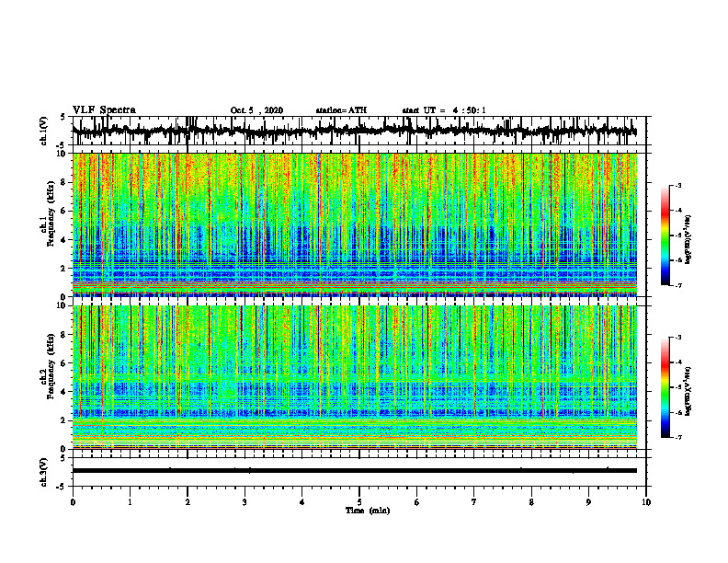This screenshot has height=563, width=728.
Task: Click time-axis tick label "9"
Action: (588, 502)
